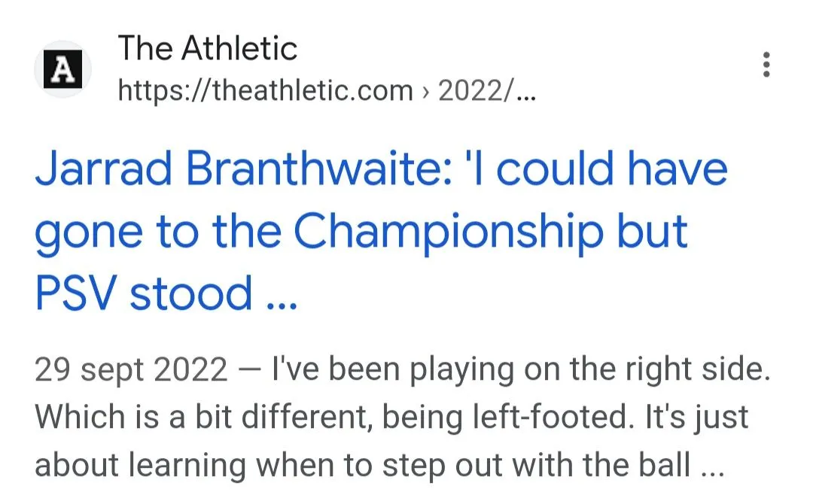
Task: Click "I've been playing on the right side"
Action: [521, 371]
